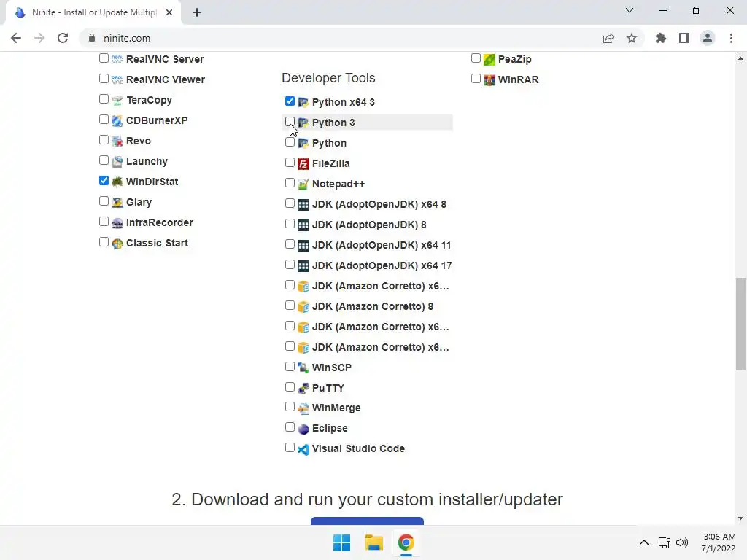Screen dimensions: 747x560
Task: Uncheck the WinDirStat checkbox
Action: point(104,181)
